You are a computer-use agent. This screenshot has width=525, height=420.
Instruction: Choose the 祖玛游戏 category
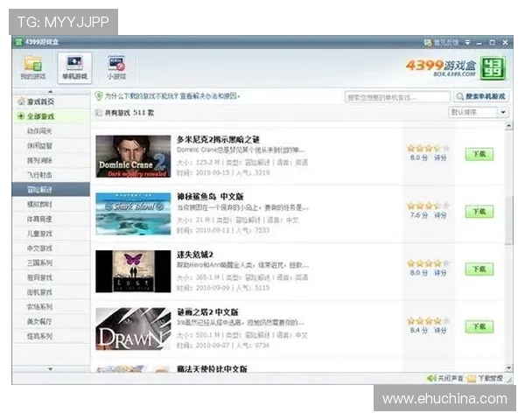point(51,277)
